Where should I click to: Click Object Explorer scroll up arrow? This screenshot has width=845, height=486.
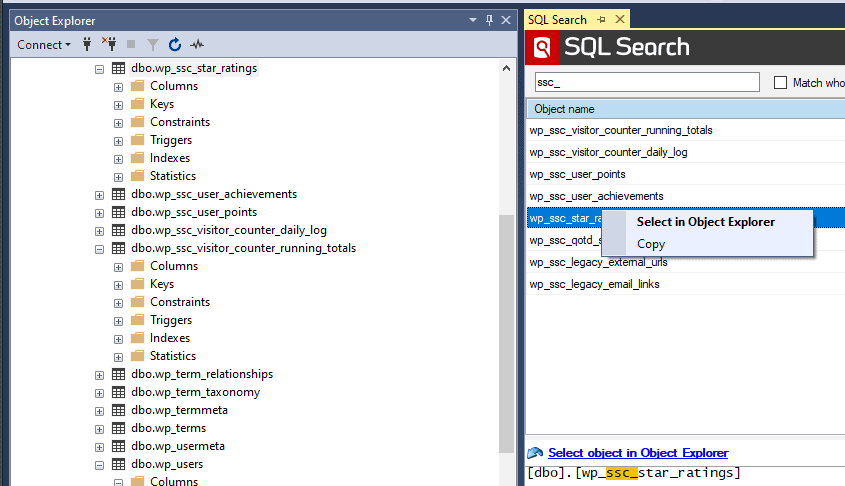pyautogui.click(x=506, y=68)
